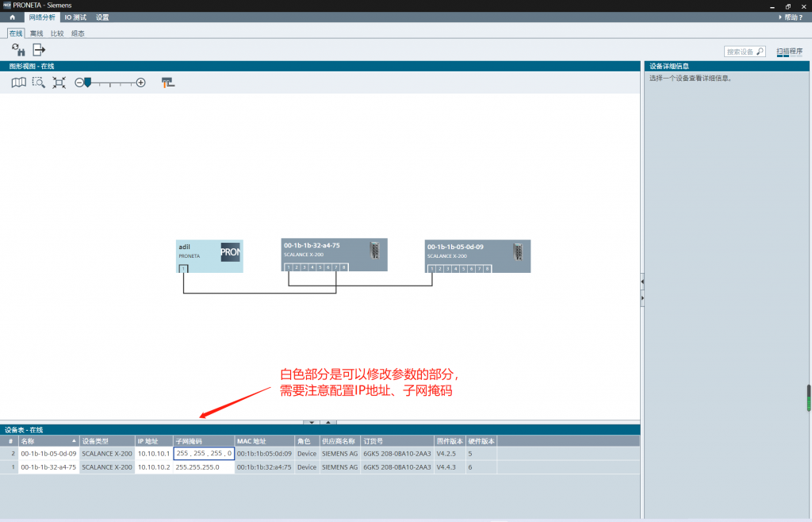Image resolution: width=812 pixels, height=522 pixels.
Task: Click the export arrow icon in toolbar
Action: pos(39,50)
